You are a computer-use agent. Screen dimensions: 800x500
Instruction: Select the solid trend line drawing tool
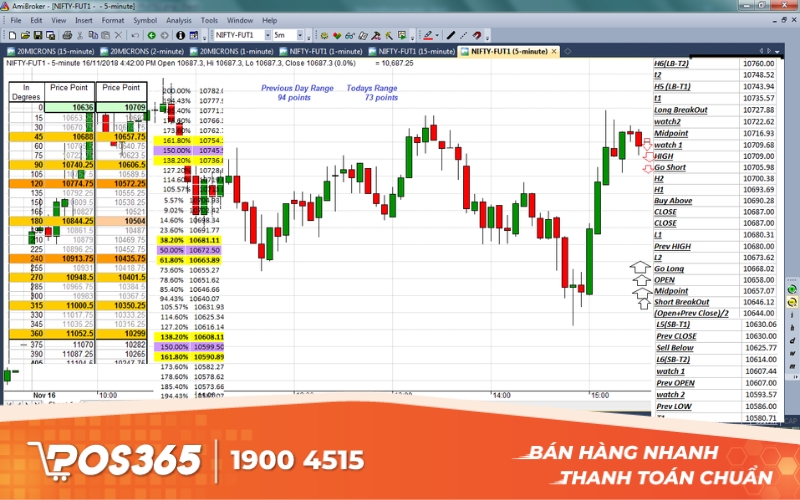(451, 35)
